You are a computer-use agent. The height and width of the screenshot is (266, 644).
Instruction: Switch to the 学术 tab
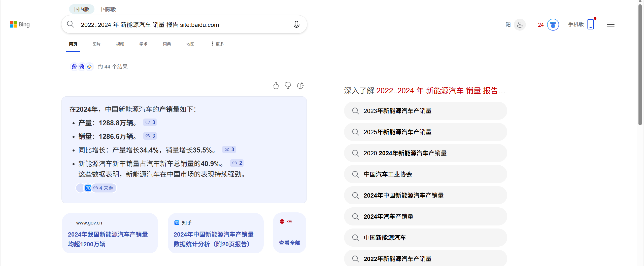[x=143, y=44]
